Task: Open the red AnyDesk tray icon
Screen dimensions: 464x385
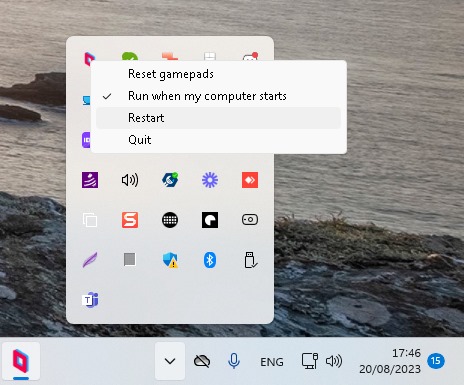Action: [250, 180]
